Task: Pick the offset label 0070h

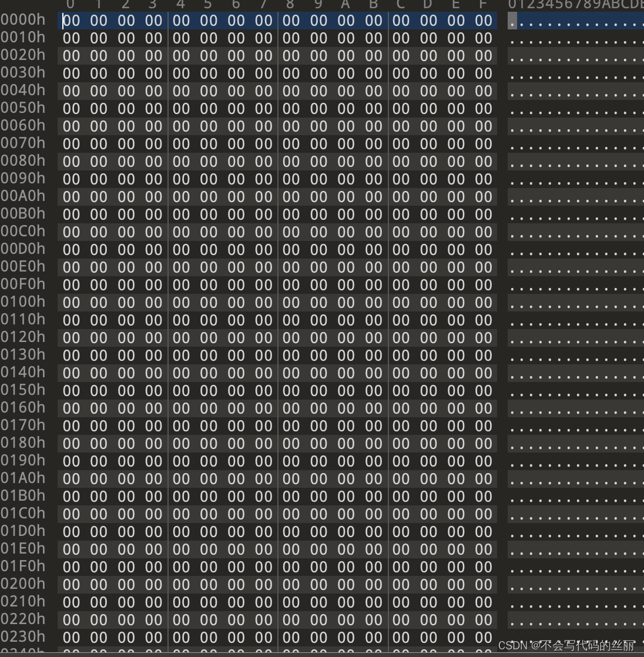Action: pos(23,143)
